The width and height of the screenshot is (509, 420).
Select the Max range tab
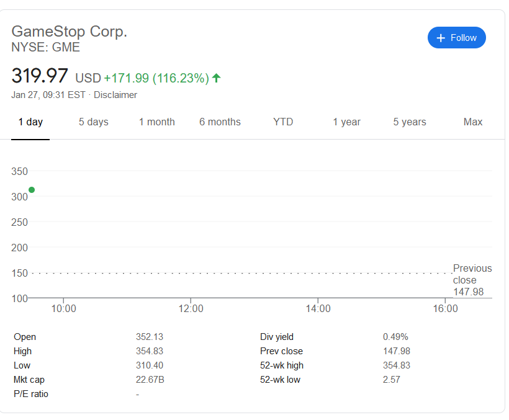click(x=473, y=122)
